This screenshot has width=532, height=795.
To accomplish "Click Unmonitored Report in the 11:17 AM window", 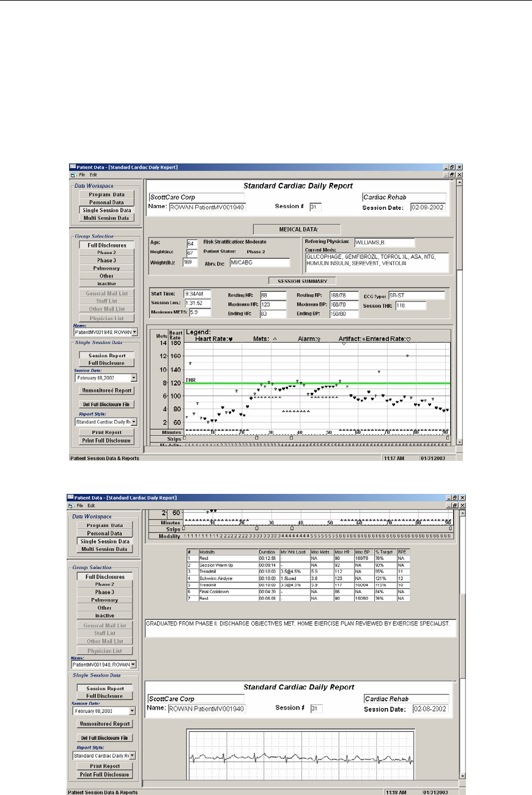I will (107, 390).
